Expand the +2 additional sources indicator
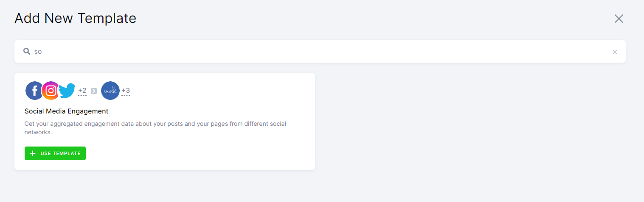The height and width of the screenshot is (202, 644). click(82, 91)
